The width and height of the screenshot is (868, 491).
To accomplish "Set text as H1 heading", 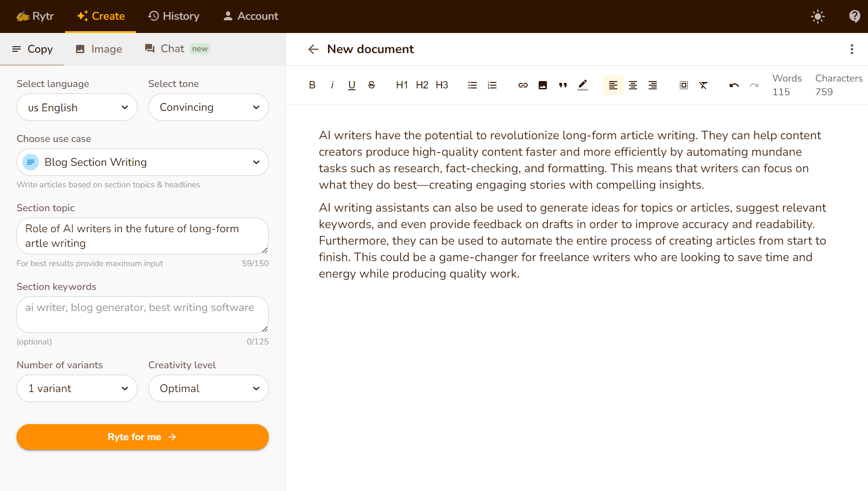I will (x=402, y=85).
